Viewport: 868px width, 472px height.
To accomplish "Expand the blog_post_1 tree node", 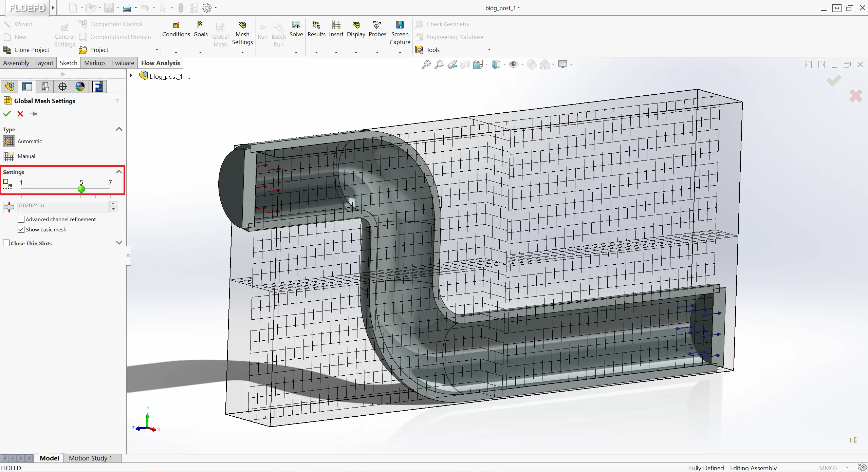I will pos(131,75).
